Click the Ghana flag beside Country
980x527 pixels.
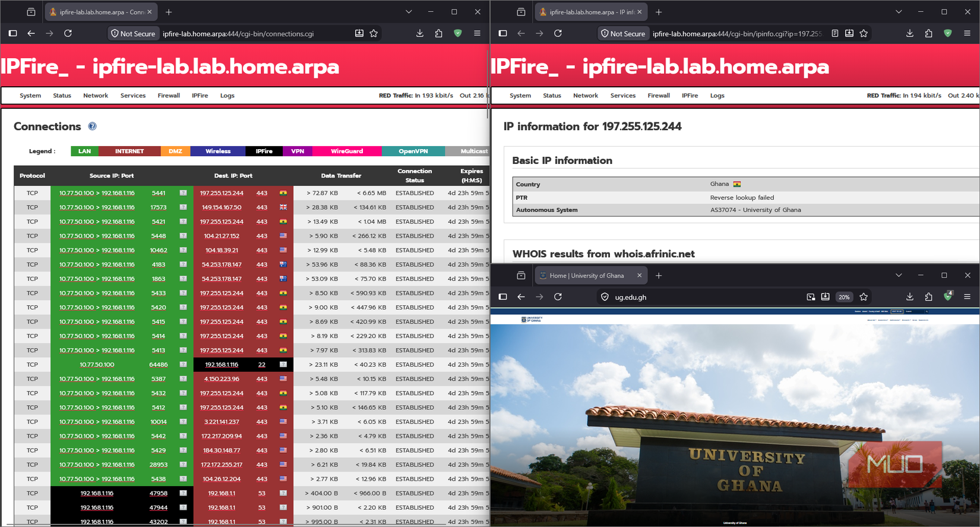737,184
